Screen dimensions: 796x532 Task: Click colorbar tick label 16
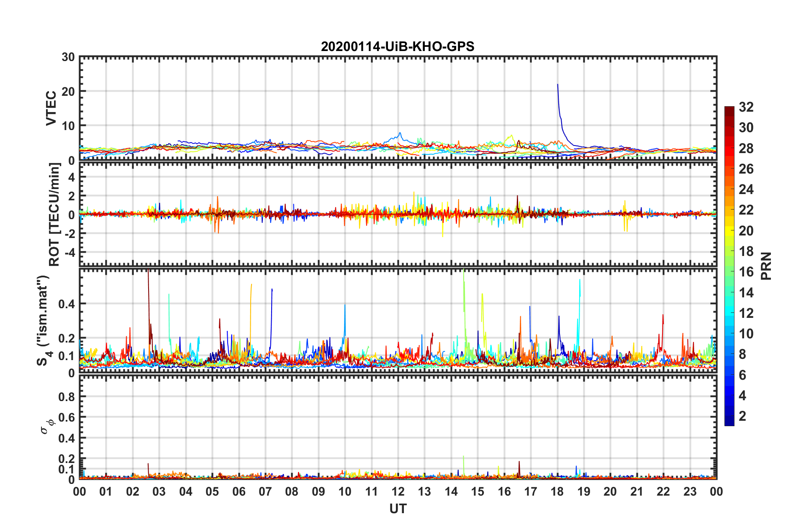[746, 272]
